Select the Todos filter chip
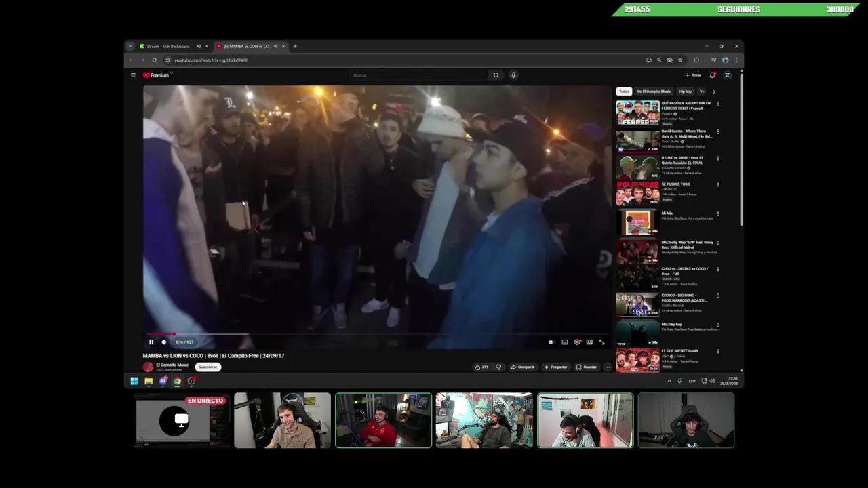The width and height of the screenshot is (868, 488). point(624,91)
